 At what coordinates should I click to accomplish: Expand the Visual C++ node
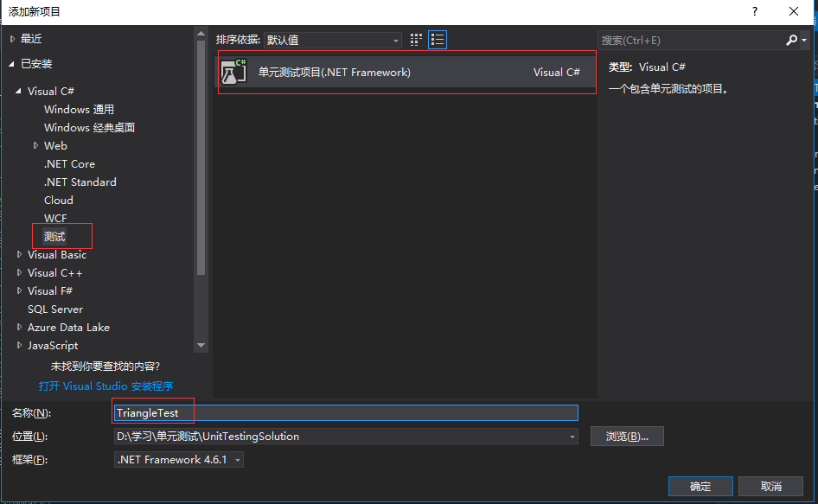(x=19, y=273)
